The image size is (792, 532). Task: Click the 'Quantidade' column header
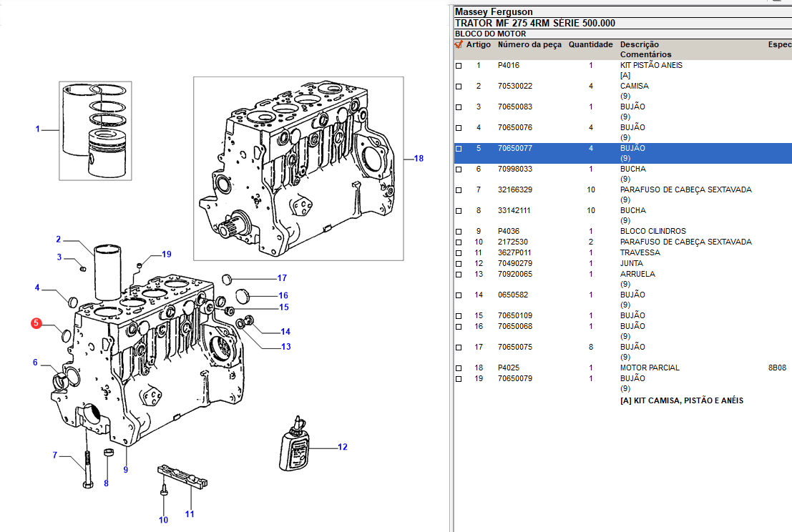click(x=590, y=44)
